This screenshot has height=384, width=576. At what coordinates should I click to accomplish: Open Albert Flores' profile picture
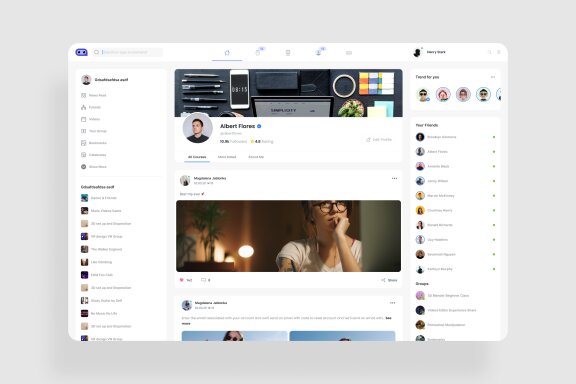coord(198,129)
